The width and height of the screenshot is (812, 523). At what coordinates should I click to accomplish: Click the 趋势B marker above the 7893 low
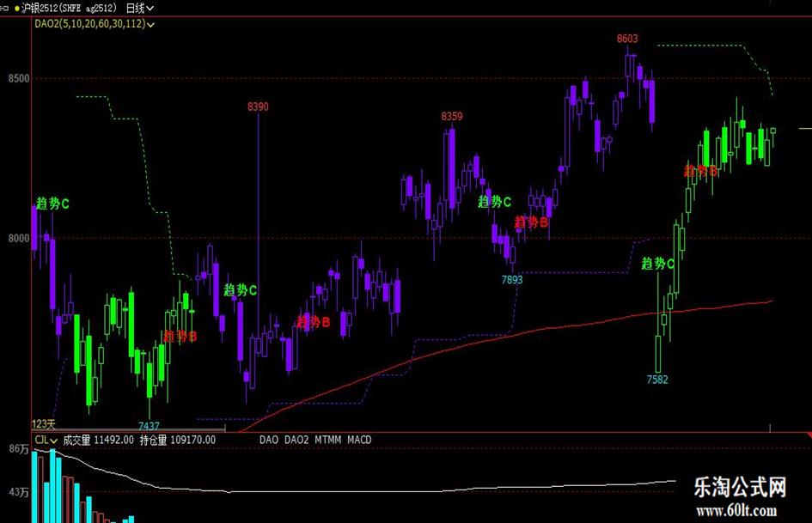coord(531,222)
